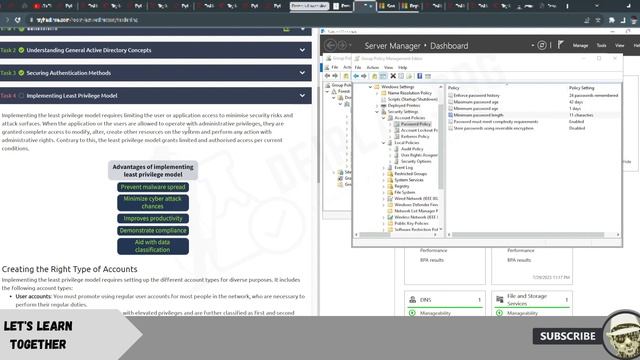The image size is (640, 360).
Task: Select File System folder in the tree
Action: pyautogui.click(x=404, y=192)
